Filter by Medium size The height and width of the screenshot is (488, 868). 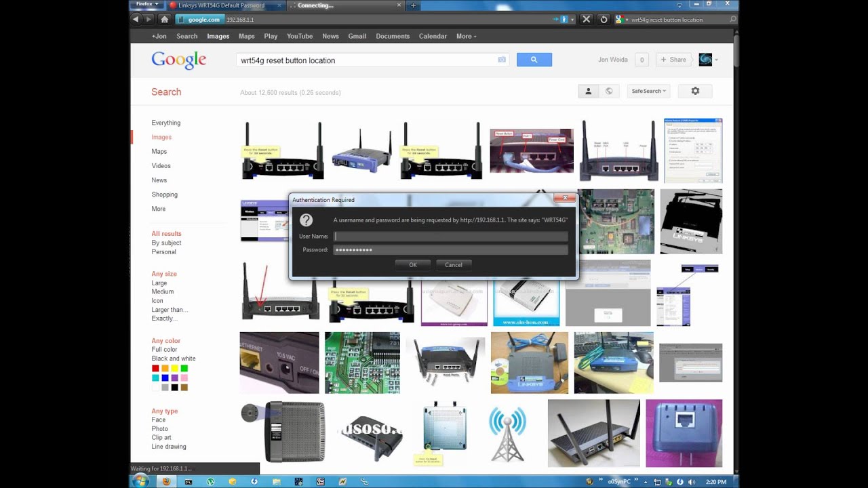coord(163,292)
